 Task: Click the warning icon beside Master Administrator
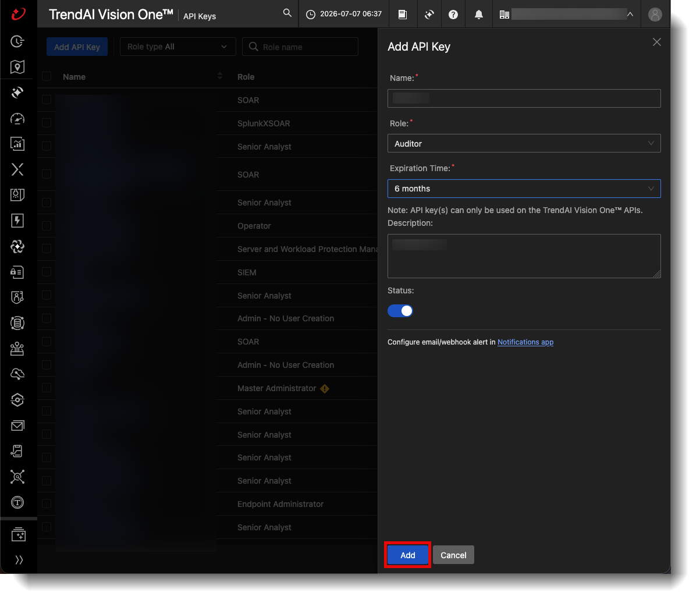(325, 389)
